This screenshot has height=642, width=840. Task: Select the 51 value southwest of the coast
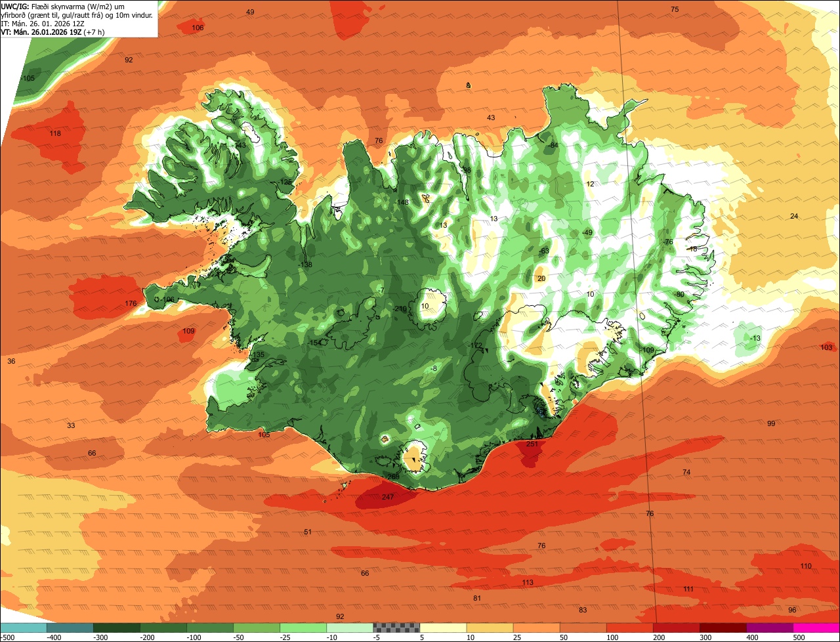[x=308, y=532]
